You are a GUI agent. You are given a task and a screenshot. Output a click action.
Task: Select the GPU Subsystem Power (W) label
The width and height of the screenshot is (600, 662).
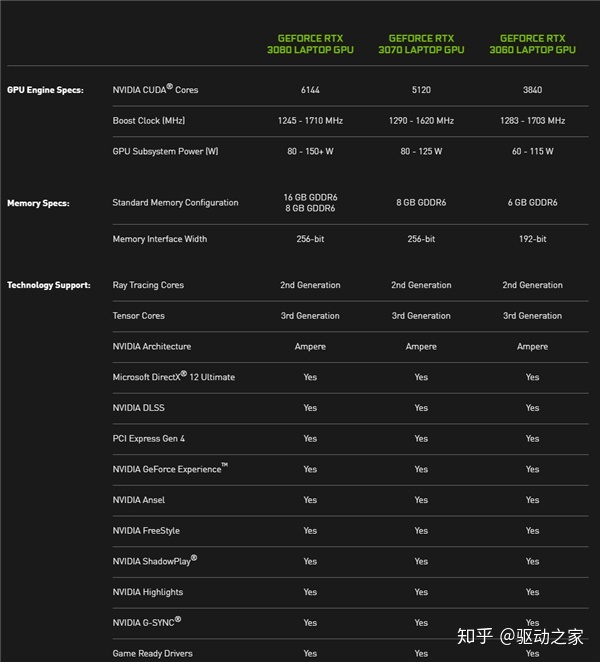(166, 151)
